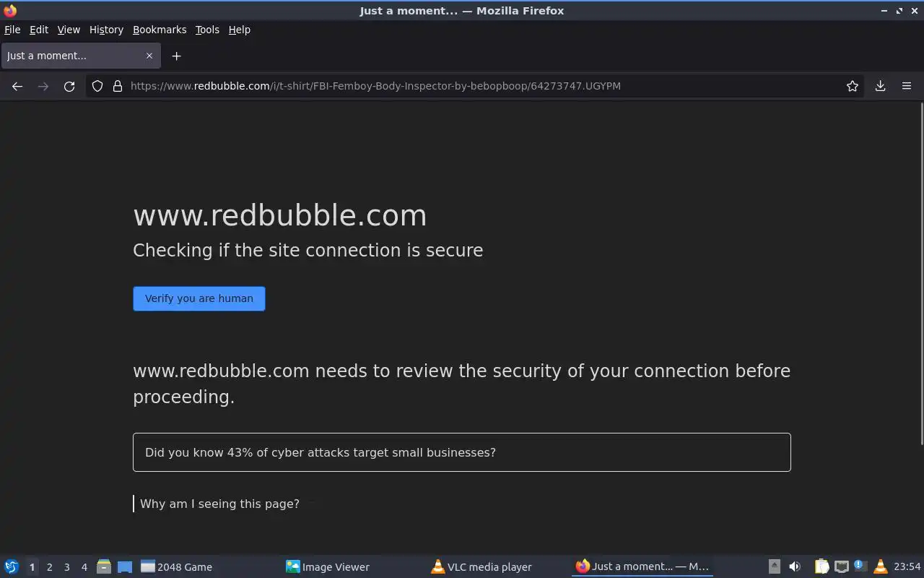Screen dimensions: 924x578
Task: Open the tracking protection shield icon
Action: 97,86
